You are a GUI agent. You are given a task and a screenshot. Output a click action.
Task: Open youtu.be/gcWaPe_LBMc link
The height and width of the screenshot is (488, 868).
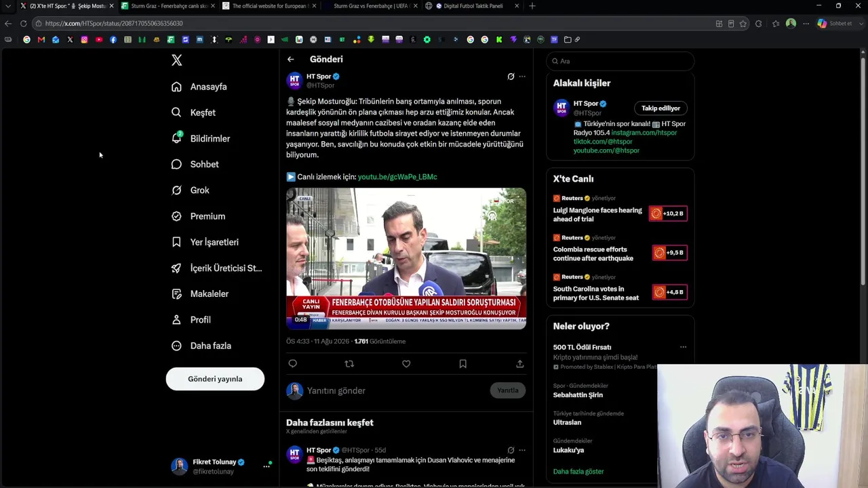pos(397,177)
